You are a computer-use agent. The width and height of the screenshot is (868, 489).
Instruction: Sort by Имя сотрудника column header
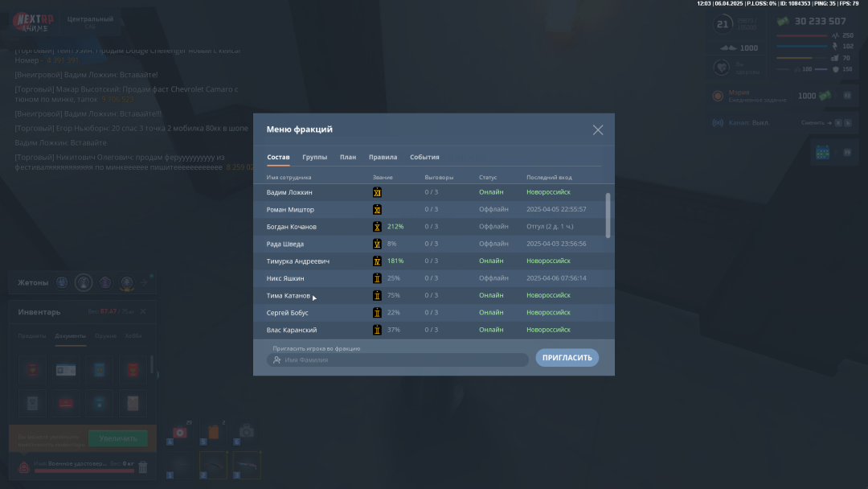[x=289, y=177]
